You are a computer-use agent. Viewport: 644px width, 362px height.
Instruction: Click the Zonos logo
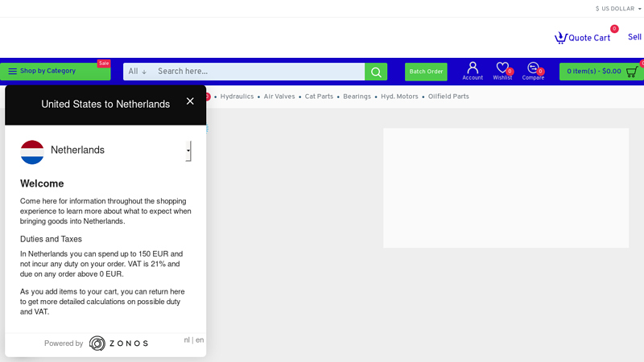pos(118,343)
